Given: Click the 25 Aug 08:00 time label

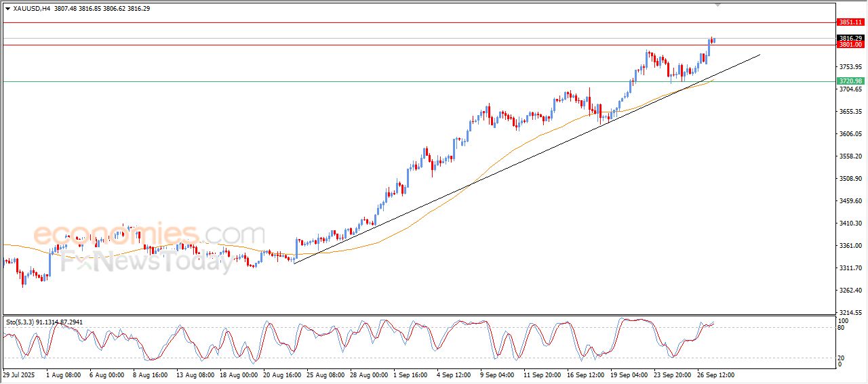Looking at the screenshot, I should point(326,374).
